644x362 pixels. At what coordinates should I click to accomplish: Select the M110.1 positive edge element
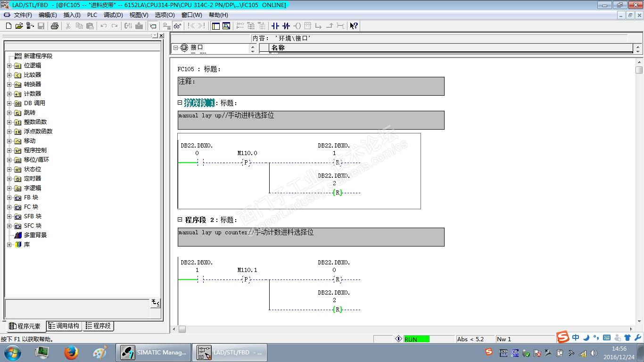pos(245,280)
